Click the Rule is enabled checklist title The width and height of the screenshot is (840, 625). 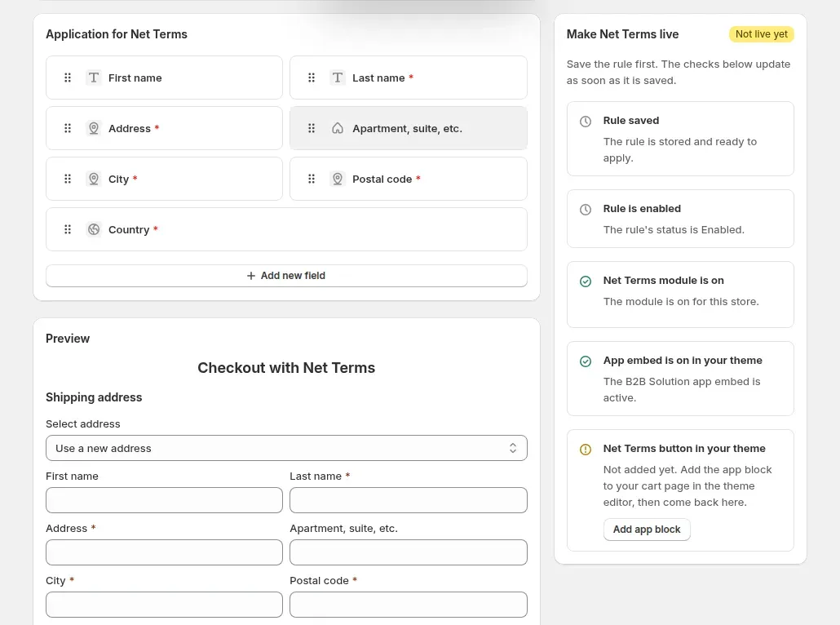[x=642, y=209]
